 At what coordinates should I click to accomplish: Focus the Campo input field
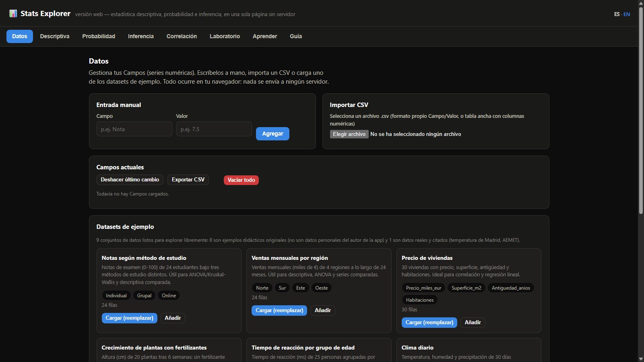pos(134,129)
